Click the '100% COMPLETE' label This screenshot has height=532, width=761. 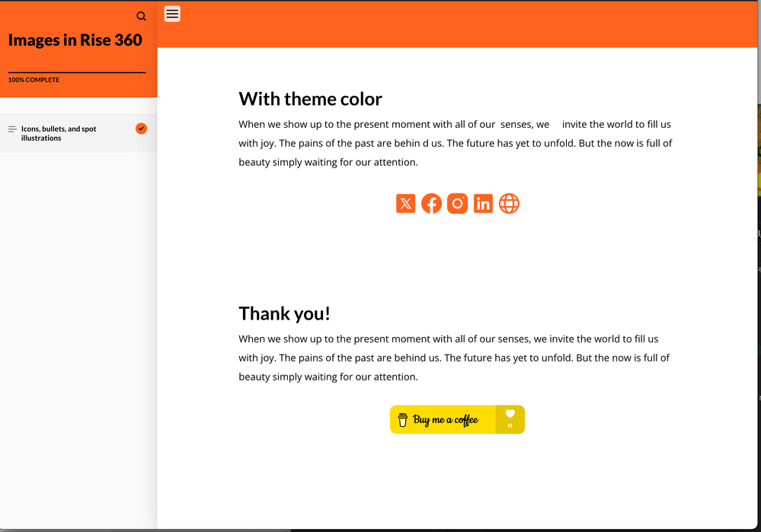[x=34, y=80]
